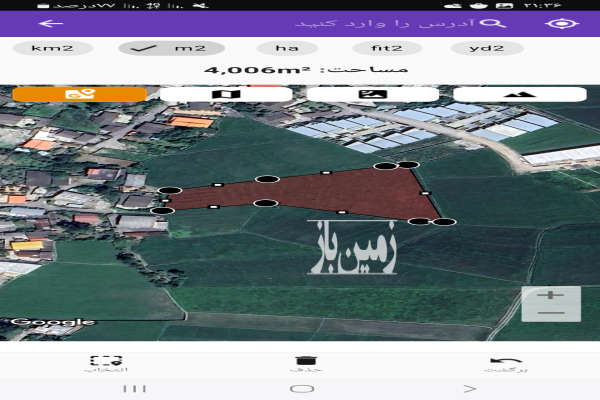Select the standard map view tab

pyautogui.click(x=226, y=94)
